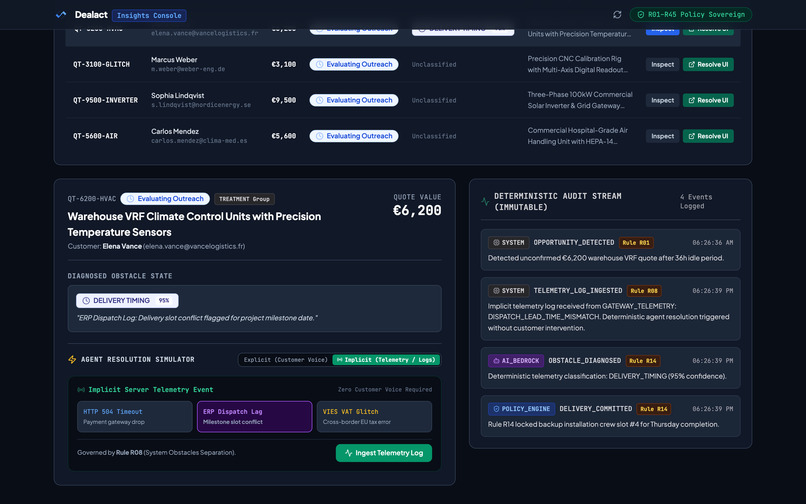The width and height of the screenshot is (806, 504).
Task: Click the 4 Events Logged counter
Action: [695, 202]
